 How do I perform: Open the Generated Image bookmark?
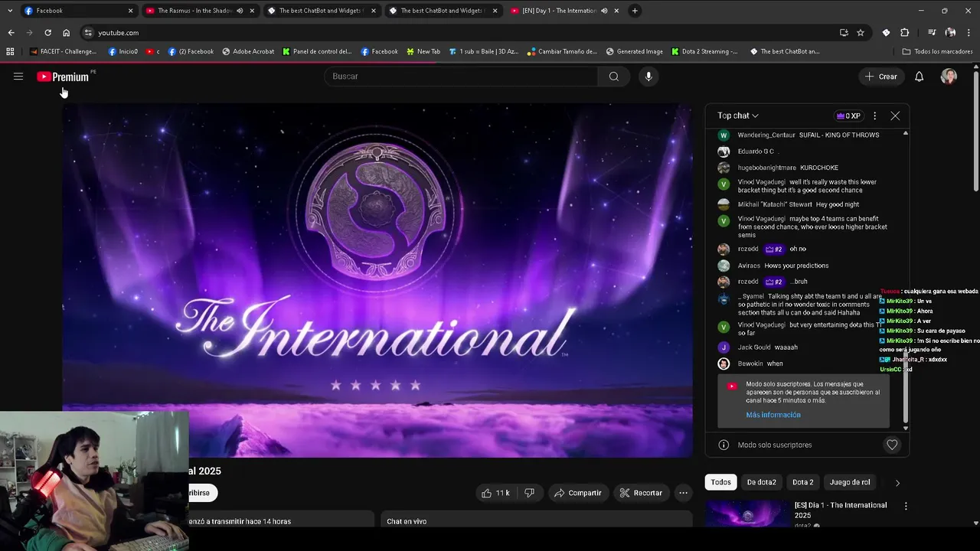[634, 51]
